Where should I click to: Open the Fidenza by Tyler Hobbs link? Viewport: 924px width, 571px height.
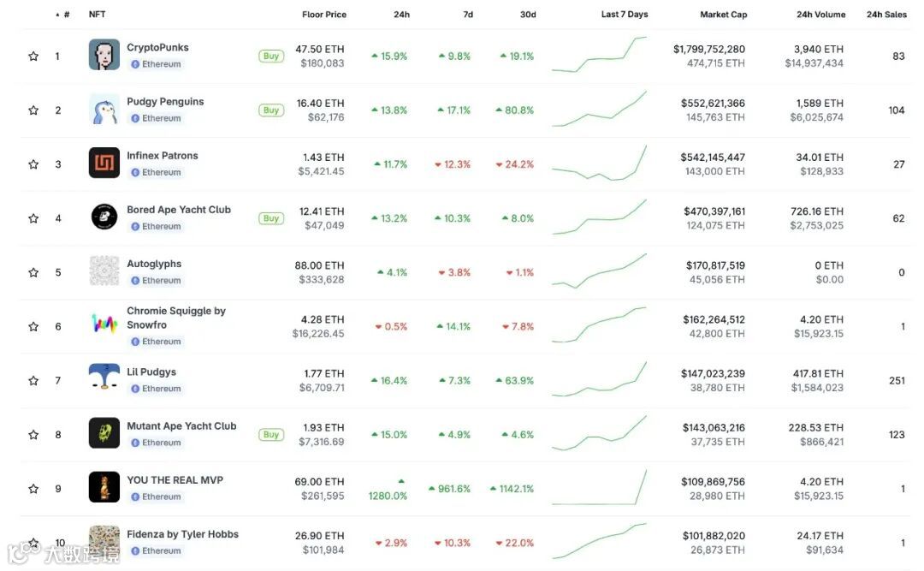pos(182,534)
